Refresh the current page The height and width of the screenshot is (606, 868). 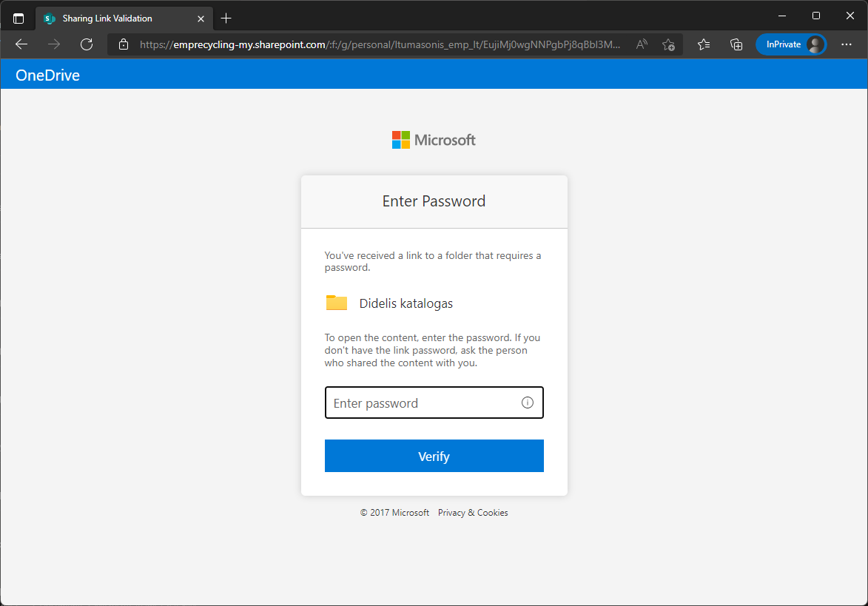tap(87, 44)
